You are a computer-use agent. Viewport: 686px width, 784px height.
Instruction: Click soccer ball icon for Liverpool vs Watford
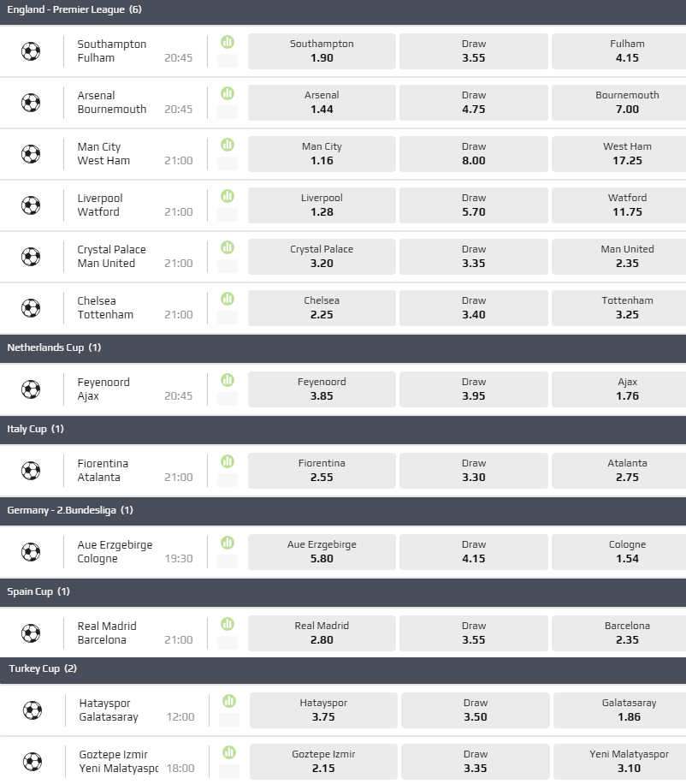(31, 205)
